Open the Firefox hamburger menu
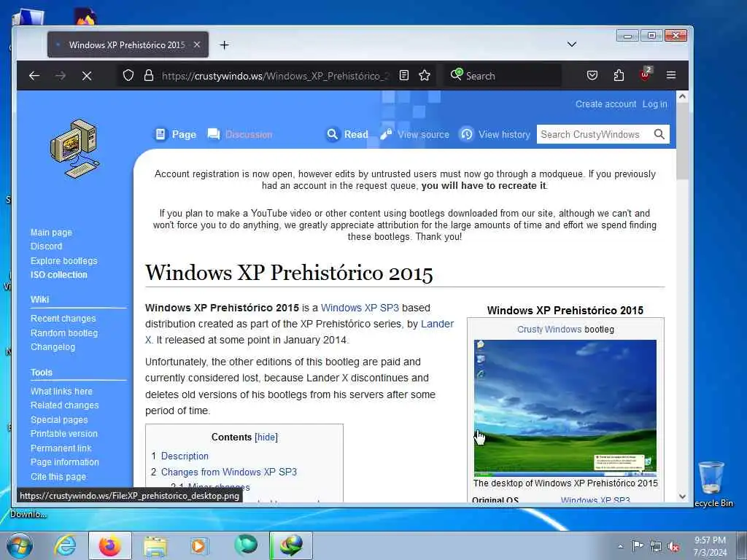 point(671,75)
